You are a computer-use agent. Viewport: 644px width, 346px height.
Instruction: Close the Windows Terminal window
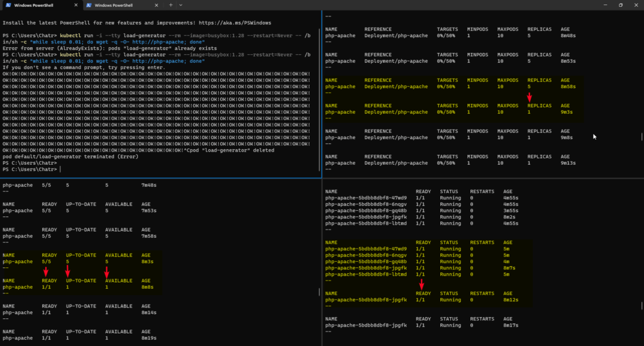point(636,5)
